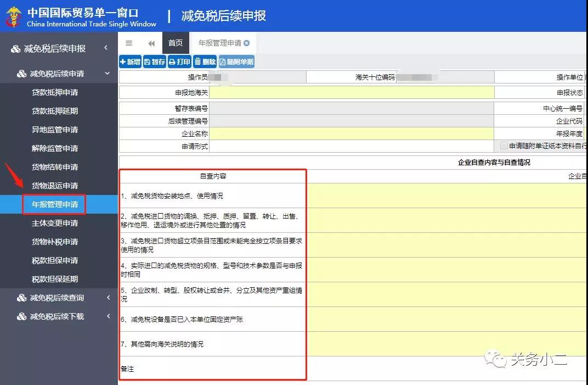Screen dimensions: 588x385
Task: Select 年报管理申请 in the sidebar
Action: pos(54,204)
